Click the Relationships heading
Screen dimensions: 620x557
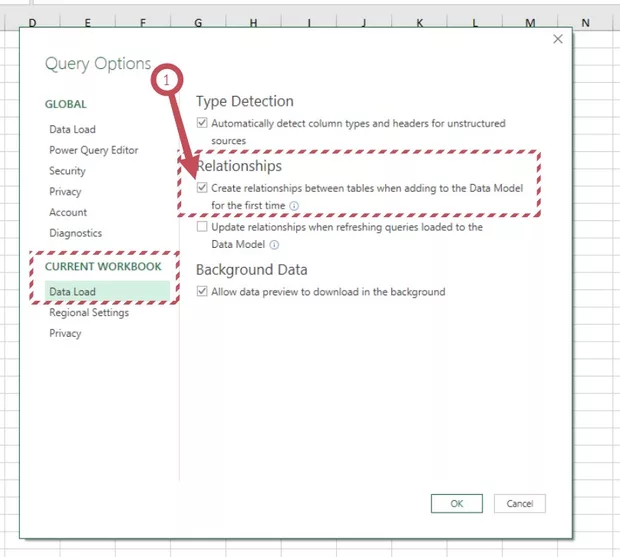[x=239, y=166]
